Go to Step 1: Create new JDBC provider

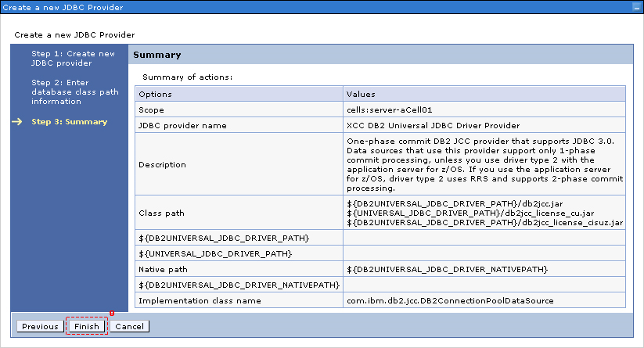73,58
